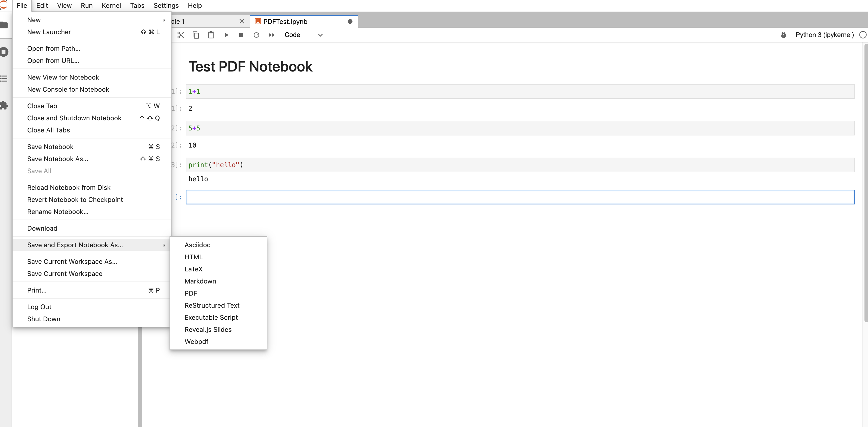Choose Open from Path...
Image resolution: width=868 pixels, height=427 pixels.
point(92,49)
